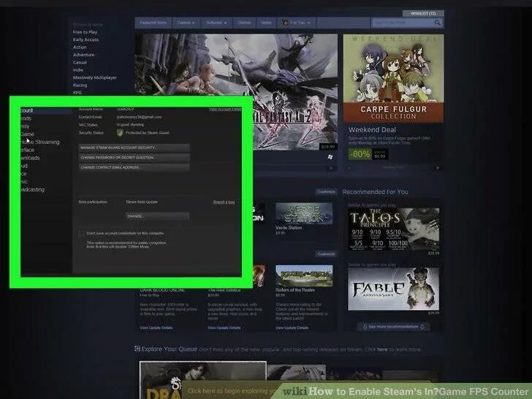
Task: Click the store search magnifier icon
Action: pos(438,23)
